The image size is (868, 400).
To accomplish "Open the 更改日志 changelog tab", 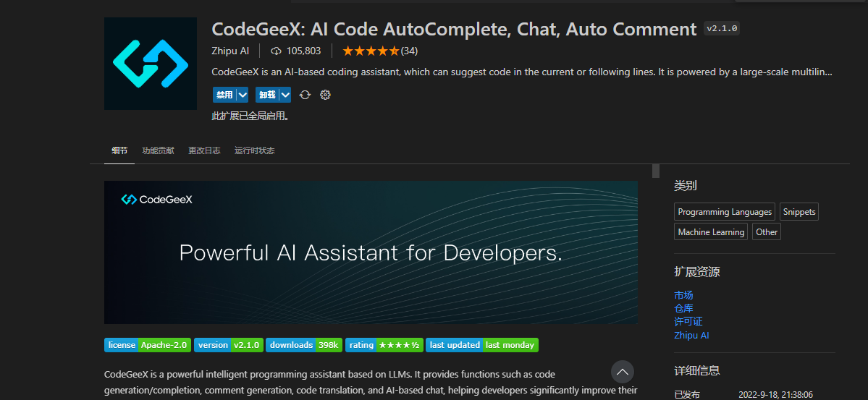I will (x=204, y=150).
